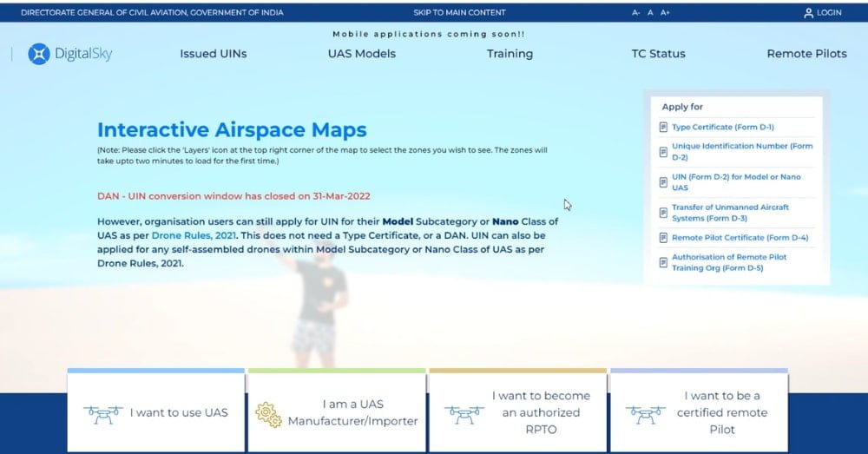Select 'I am a UAS Manufacturer/Importer' card text
This screenshot has height=454, width=868.
click(x=352, y=412)
